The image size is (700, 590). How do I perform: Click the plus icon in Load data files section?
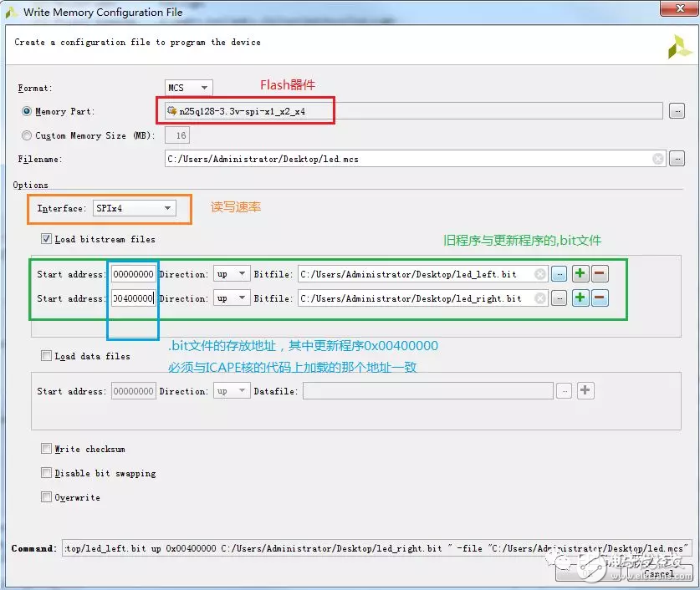tap(585, 390)
